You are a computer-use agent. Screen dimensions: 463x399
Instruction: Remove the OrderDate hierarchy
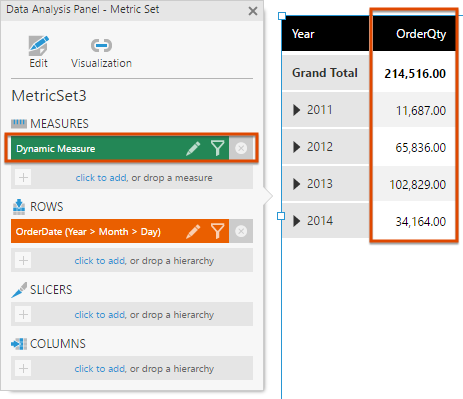point(241,231)
